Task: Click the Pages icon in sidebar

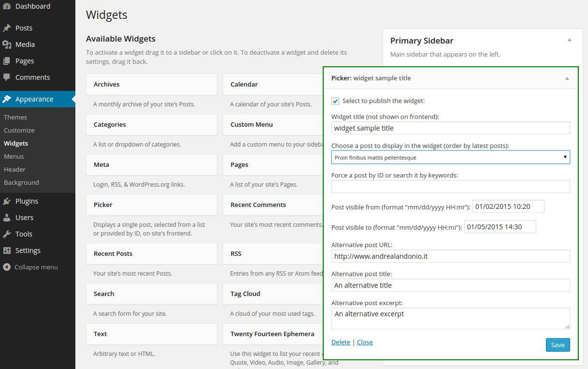Action: 7,61
